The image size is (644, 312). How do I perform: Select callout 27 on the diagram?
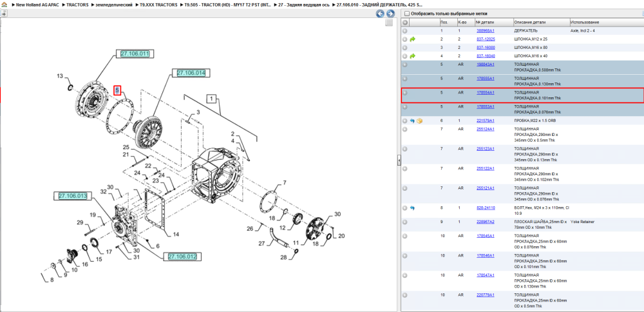pyautogui.click(x=262, y=243)
